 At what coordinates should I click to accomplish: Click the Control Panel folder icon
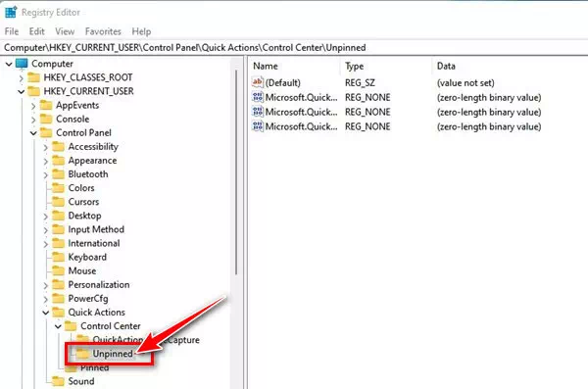(46, 133)
